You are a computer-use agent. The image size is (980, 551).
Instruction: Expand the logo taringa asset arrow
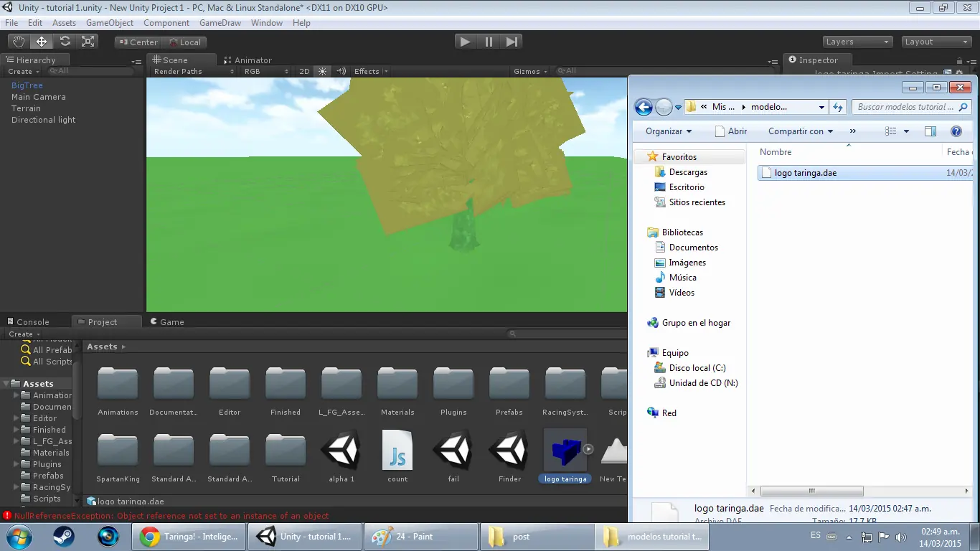pyautogui.click(x=588, y=449)
